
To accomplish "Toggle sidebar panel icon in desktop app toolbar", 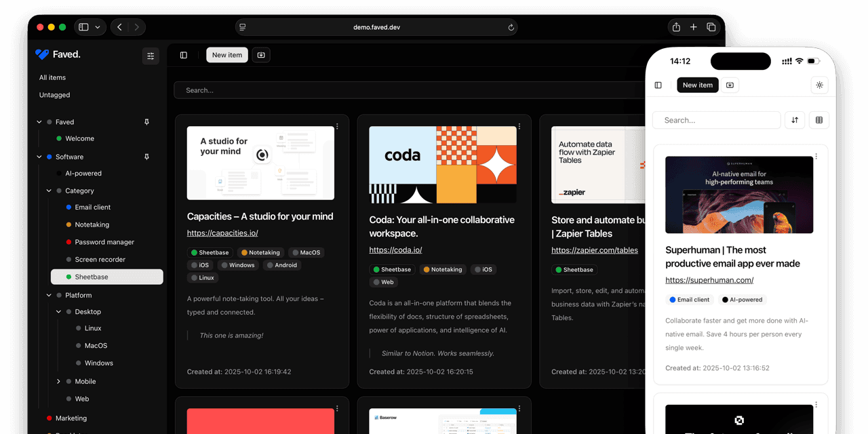I will [x=184, y=55].
